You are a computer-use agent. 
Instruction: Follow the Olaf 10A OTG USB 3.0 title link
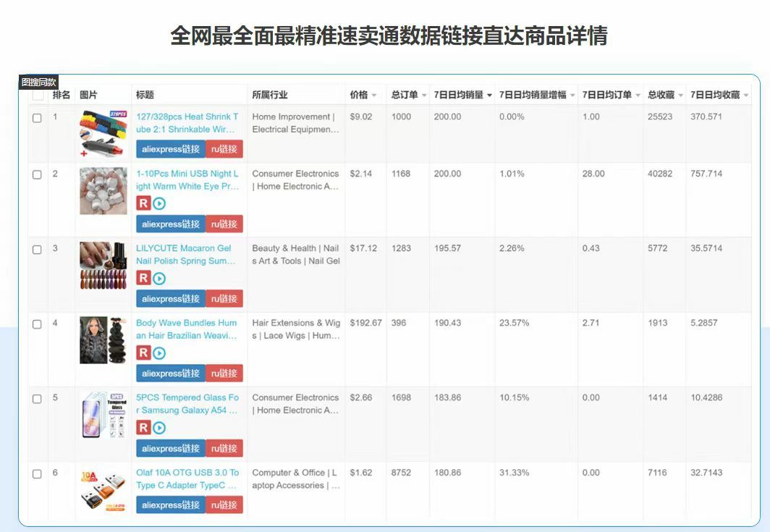[x=187, y=479]
